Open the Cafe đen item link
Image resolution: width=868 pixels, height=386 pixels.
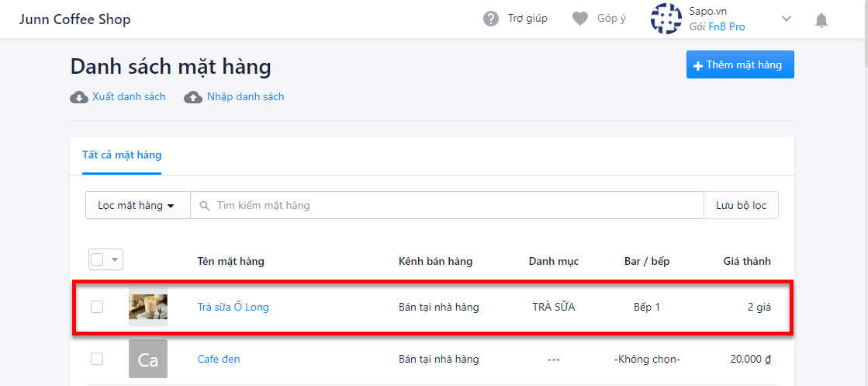[x=219, y=359]
